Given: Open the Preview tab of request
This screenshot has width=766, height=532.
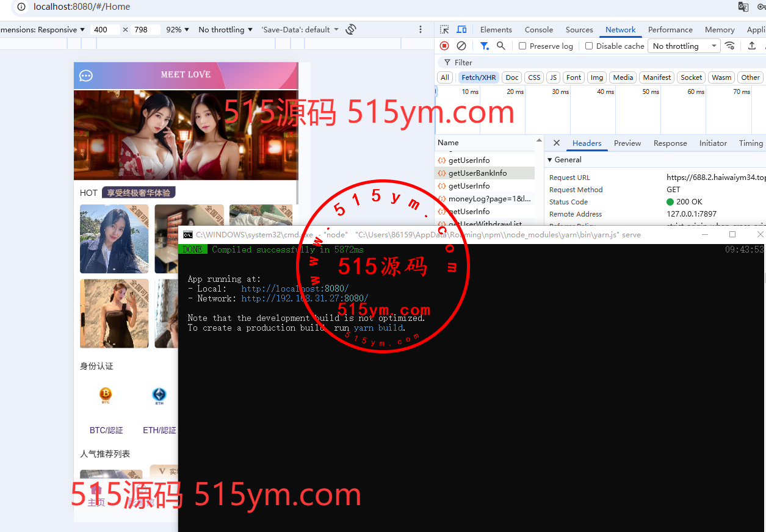Looking at the screenshot, I should (x=627, y=143).
